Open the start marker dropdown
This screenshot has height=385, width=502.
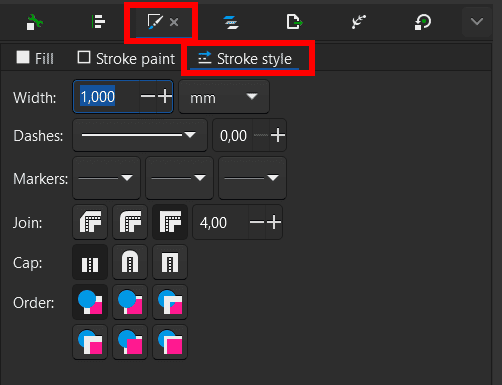tap(106, 178)
